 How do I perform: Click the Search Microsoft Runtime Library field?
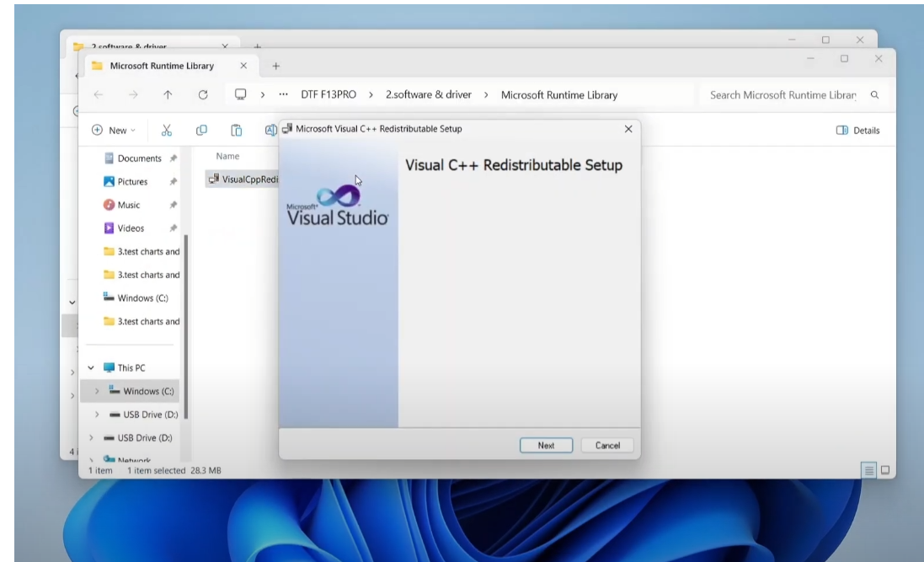(782, 95)
